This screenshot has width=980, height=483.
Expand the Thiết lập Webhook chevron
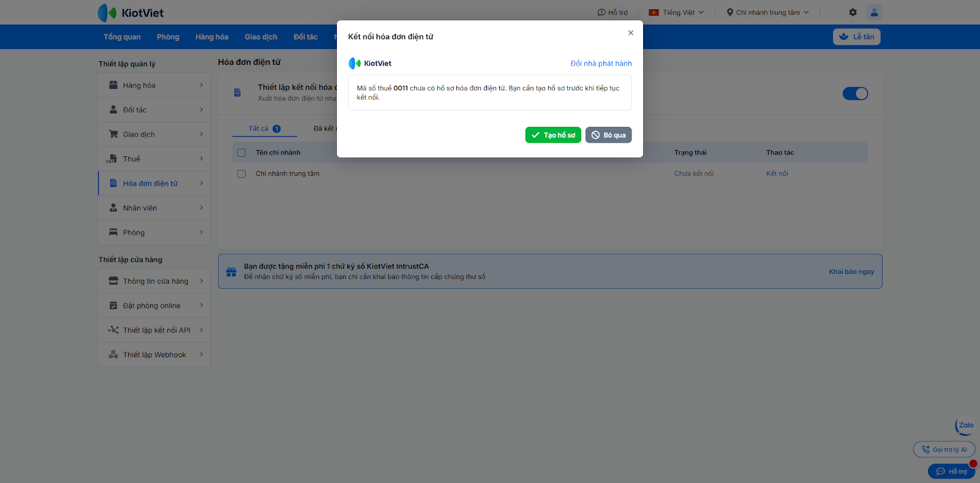pos(202,354)
